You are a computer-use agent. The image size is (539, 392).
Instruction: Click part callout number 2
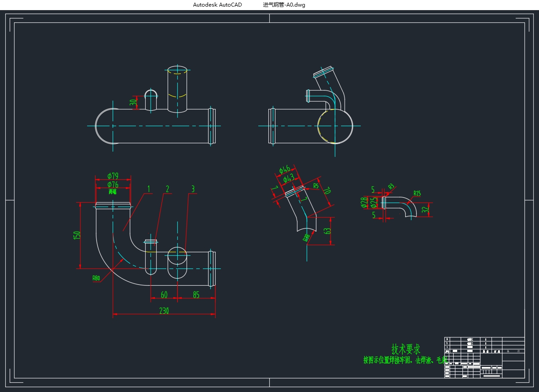[x=167, y=189]
